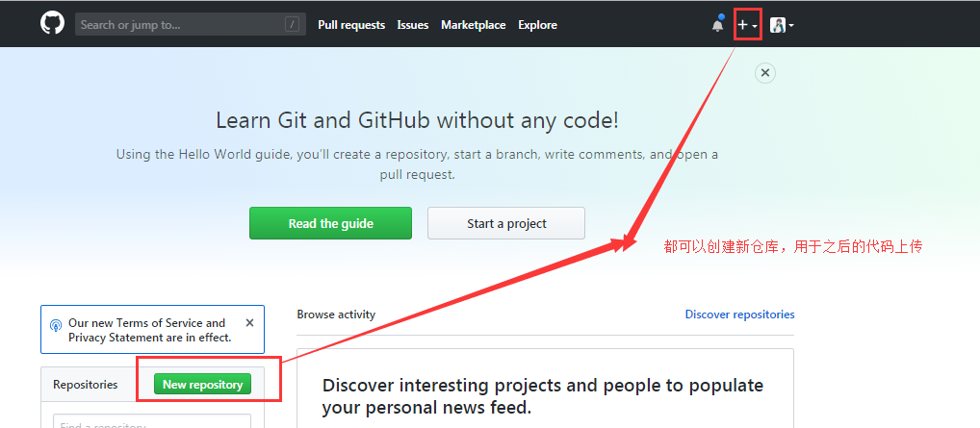The width and height of the screenshot is (980, 428).
Task: Open the GitHub Octocat logo homepage
Action: [x=53, y=24]
